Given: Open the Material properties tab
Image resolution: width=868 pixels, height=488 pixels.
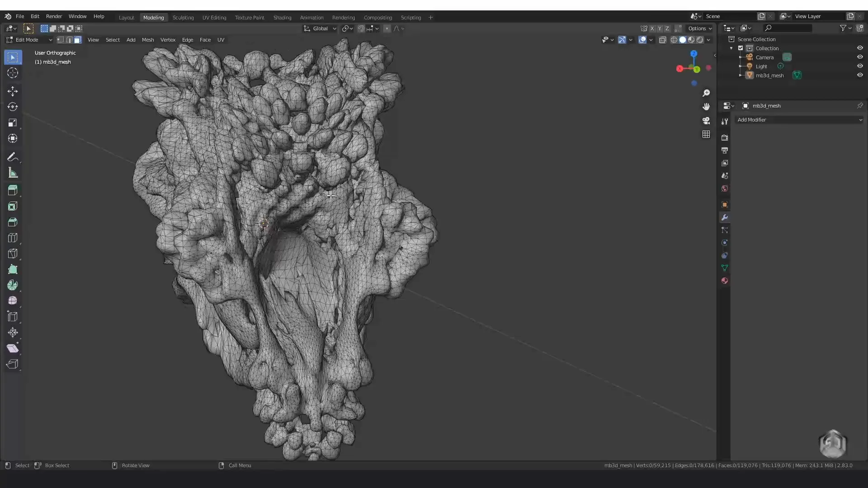Looking at the screenshot, I should coord(725,281).
